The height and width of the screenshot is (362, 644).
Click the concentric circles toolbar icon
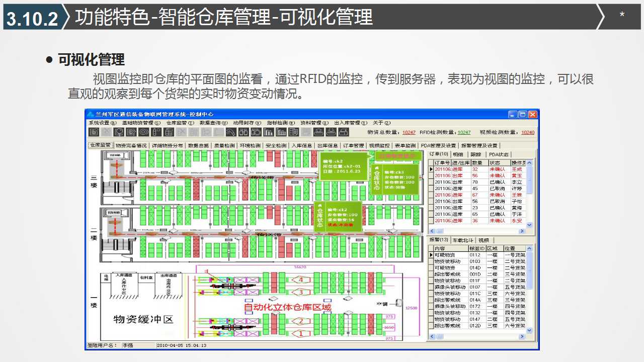(x=144, y=132)
